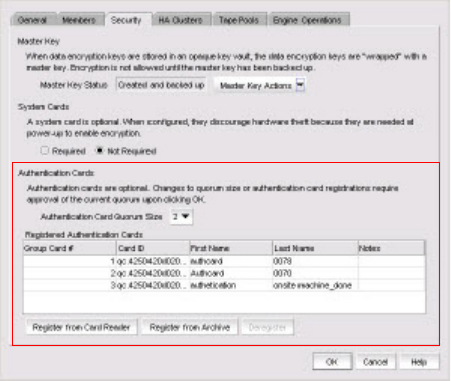451x381 pixels.
Task: Click the Deregister button
Action: coord(267,327)
